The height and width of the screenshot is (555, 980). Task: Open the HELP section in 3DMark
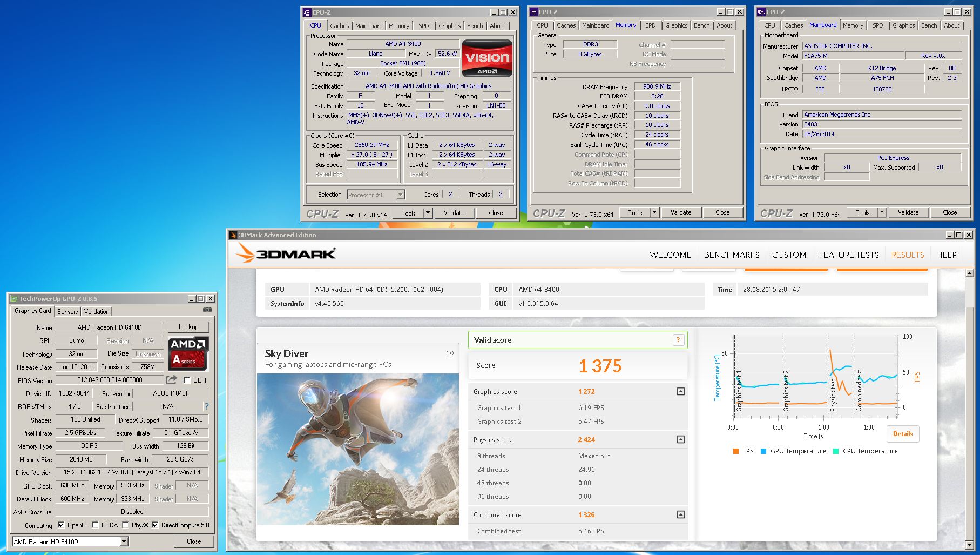[x=947, y=255]
